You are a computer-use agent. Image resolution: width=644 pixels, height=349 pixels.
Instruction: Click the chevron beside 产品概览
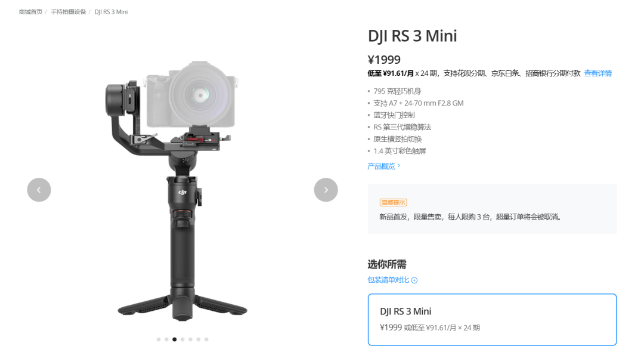[x=398, y=166]
